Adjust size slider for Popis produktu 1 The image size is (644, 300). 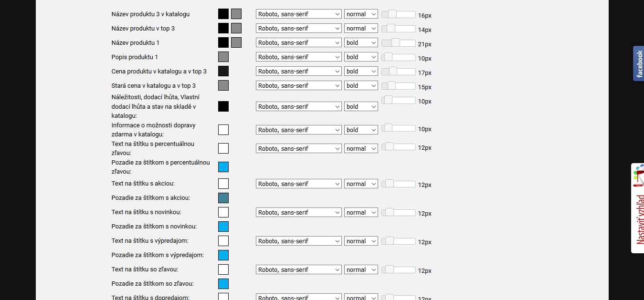tap(398, 57)
